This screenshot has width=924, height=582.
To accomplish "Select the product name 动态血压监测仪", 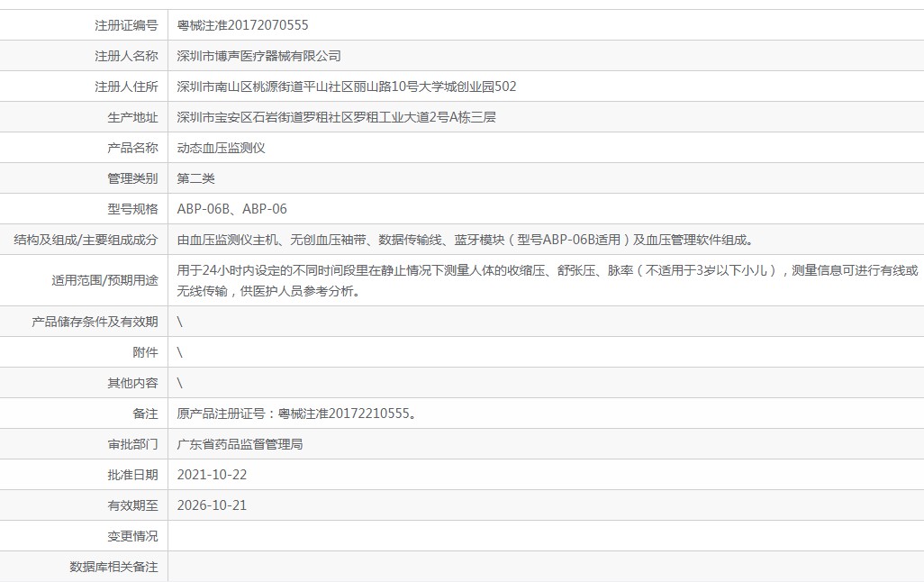I will [221, 148].
